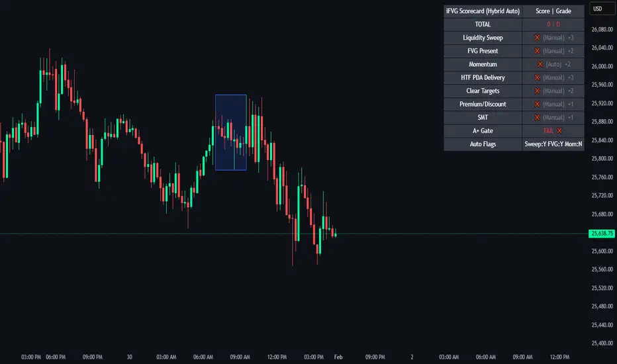Screen dimensions: 617x364
Task: Click the 26,040.00 price axis label
Action: click(x=602, y=48)
